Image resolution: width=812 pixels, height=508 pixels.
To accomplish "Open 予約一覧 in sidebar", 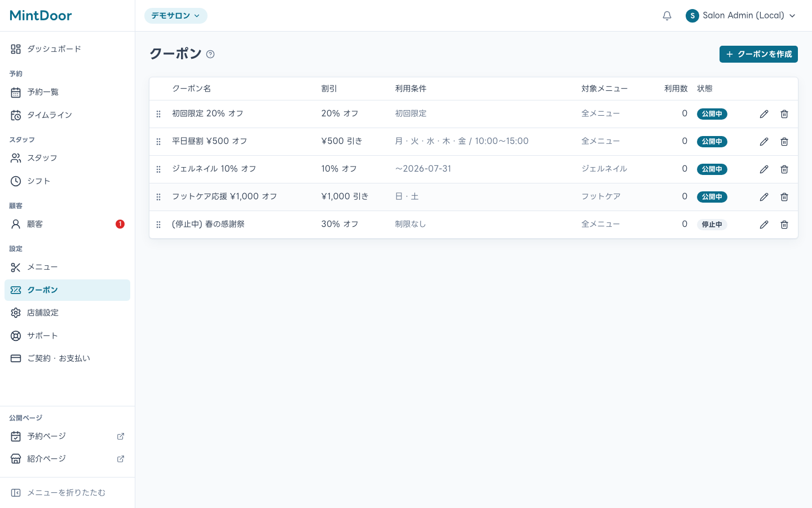I will pyautogui.click(x=67, y=92).
